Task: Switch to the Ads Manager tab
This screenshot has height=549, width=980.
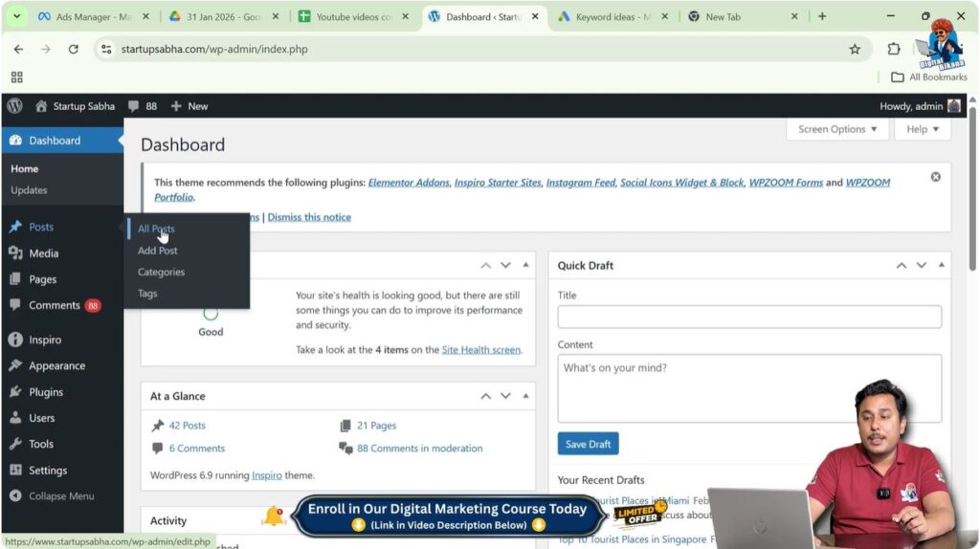Action: tap(93, 17)
